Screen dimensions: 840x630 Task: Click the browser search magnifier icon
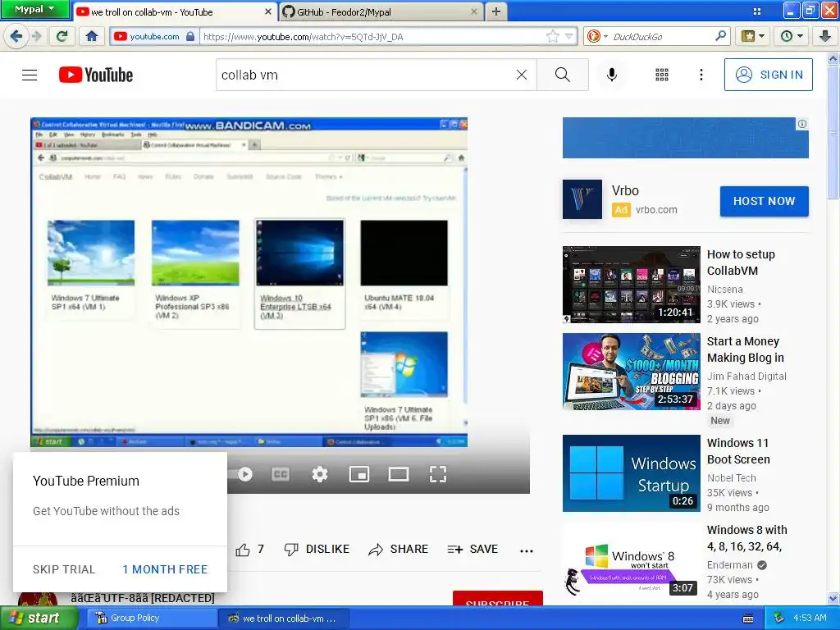click(720, 36)
